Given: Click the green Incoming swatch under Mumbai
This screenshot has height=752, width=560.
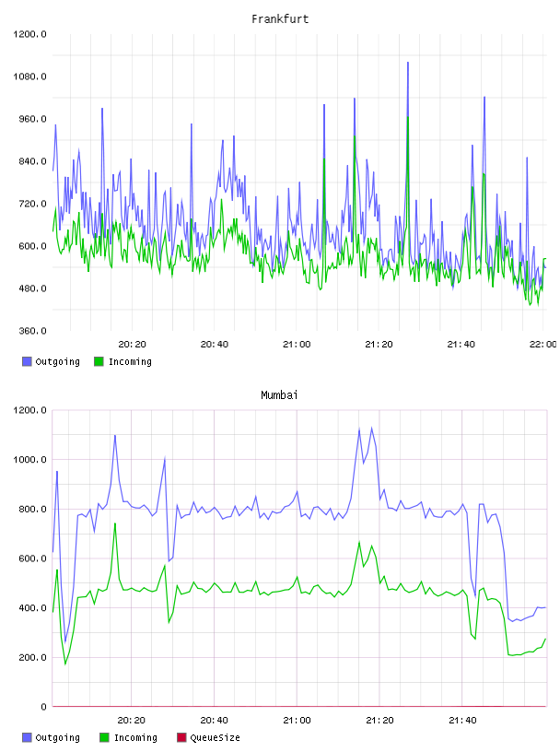Looking at the screenshot, I should [104, 737].
